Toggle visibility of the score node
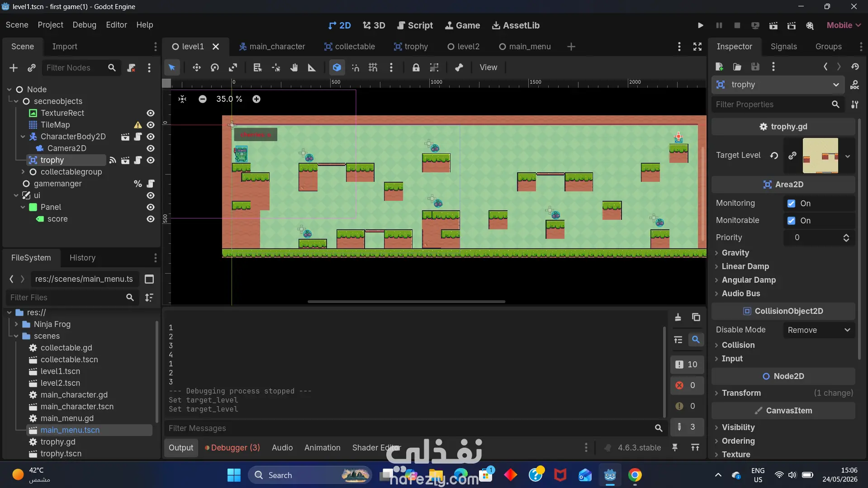The height and width of the screenshot is (488, 868). (x=151, y=219)
